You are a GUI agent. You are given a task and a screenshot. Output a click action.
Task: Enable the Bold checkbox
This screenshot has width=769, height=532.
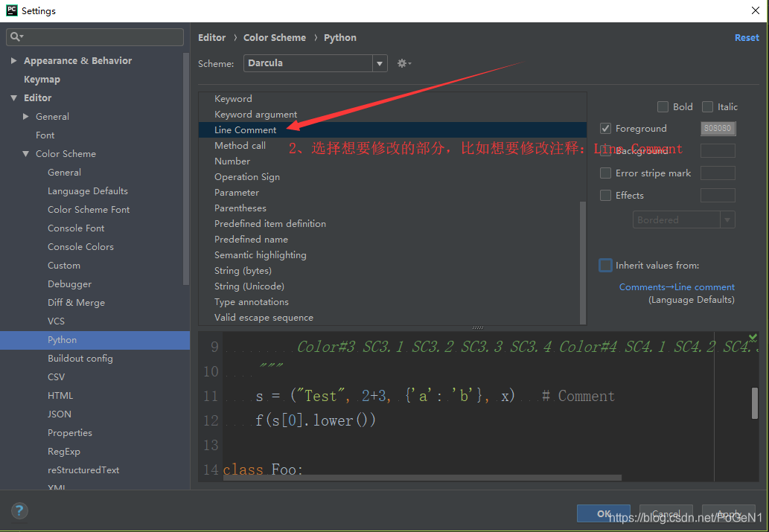663,107
